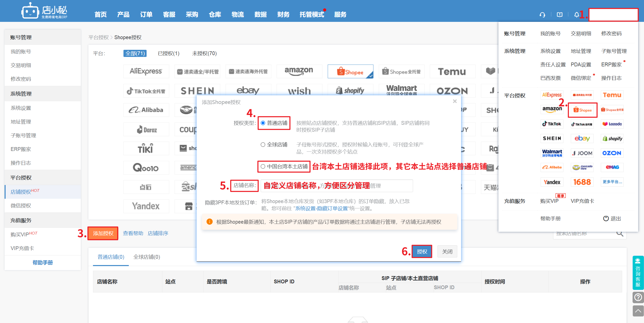The image size is (644, 323).
Task: Click the 店铺名称 input field
Action: pos(337,186)
